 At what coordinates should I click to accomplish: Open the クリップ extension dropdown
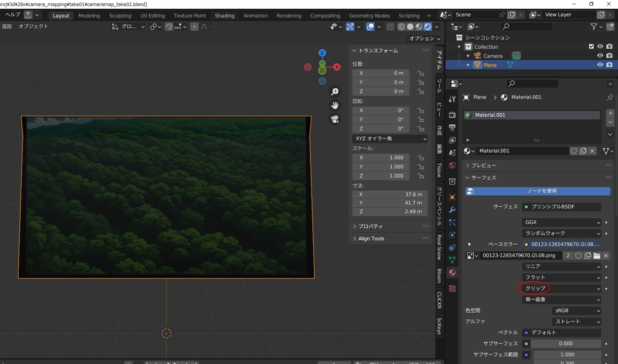562,288
